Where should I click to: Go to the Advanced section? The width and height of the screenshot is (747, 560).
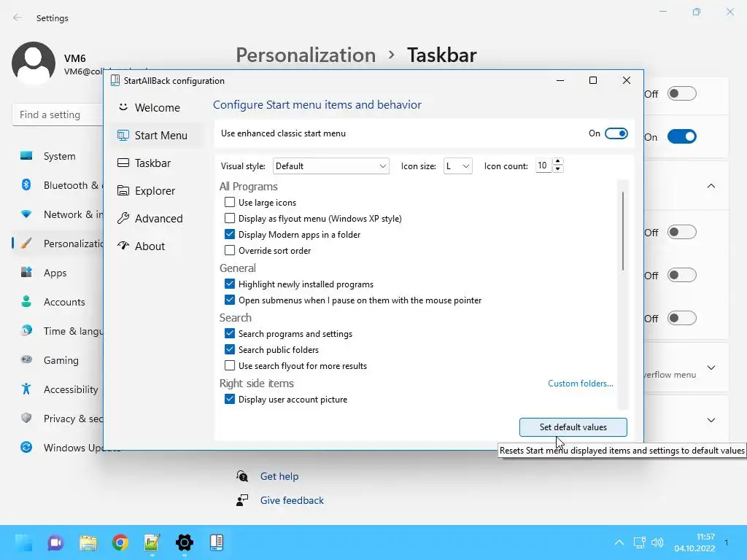pos(150,218)
